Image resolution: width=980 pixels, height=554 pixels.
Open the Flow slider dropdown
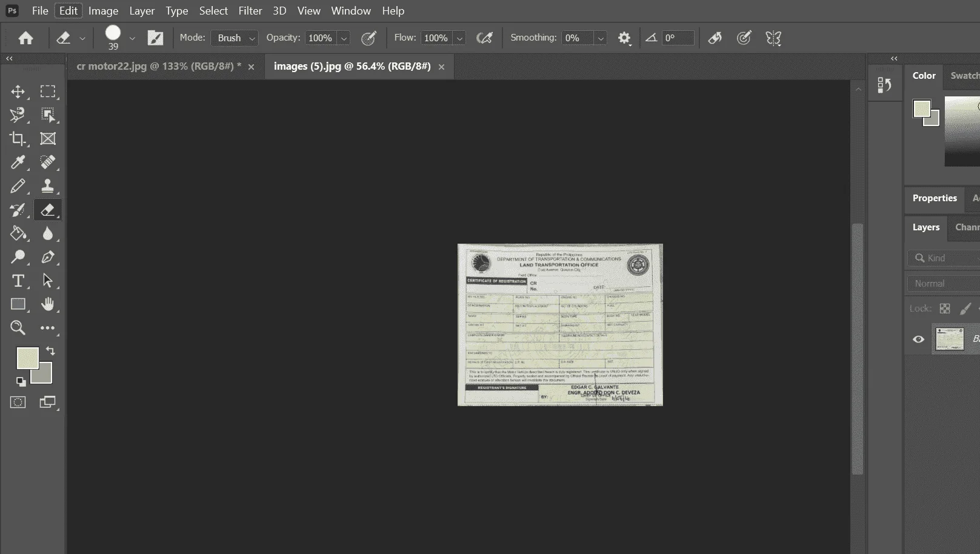point(459,38)
